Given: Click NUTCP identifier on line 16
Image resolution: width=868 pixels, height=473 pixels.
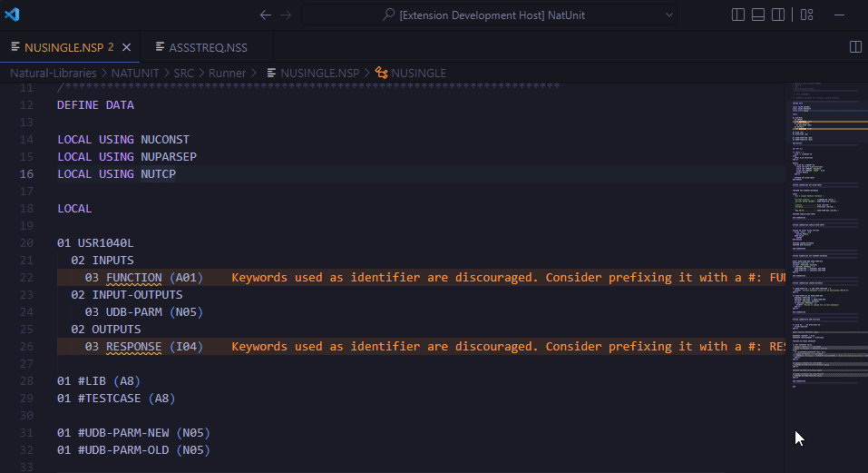Looking at the screenshot, I should [158, 174].
